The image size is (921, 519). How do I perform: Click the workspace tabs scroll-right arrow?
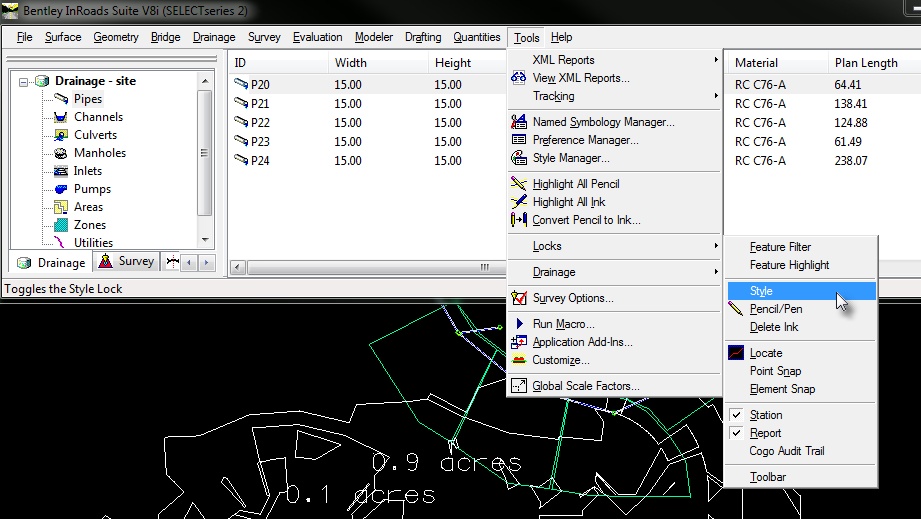click(206, 262)
